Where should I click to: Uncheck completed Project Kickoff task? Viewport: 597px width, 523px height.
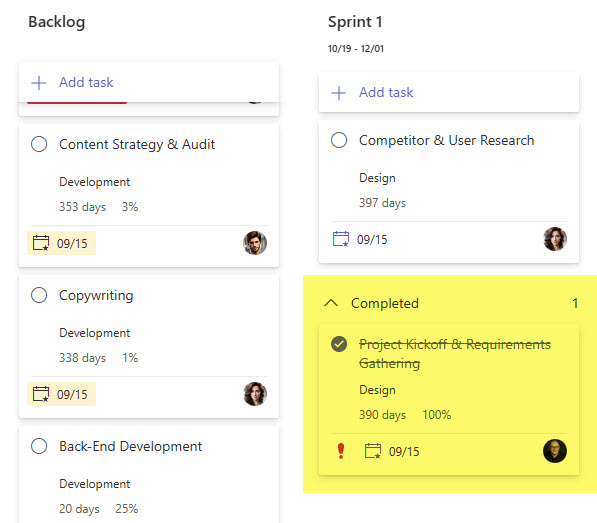pyautogui.click(x=339, y=344)
